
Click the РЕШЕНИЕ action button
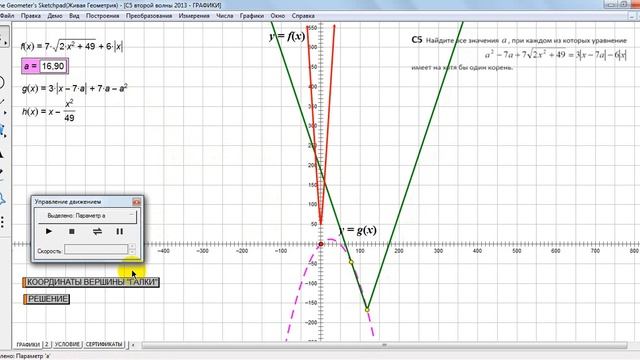[47, 299]
